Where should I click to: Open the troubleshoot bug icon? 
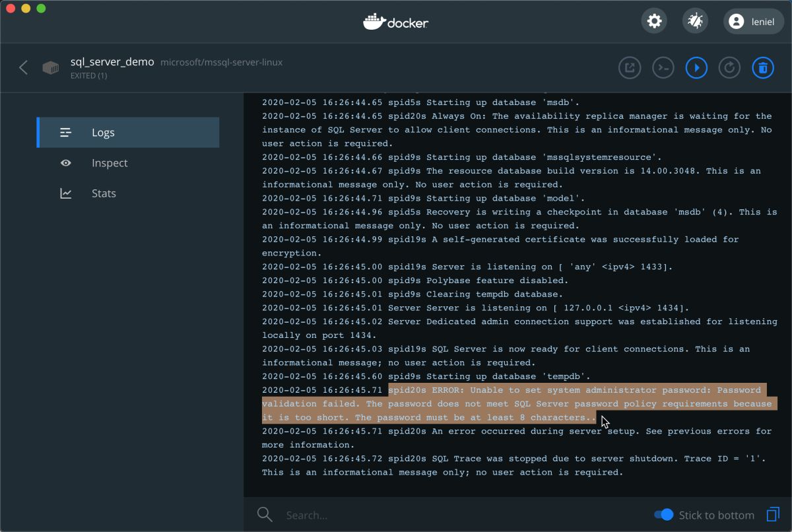pyautogui.click(x=695, y=21)
